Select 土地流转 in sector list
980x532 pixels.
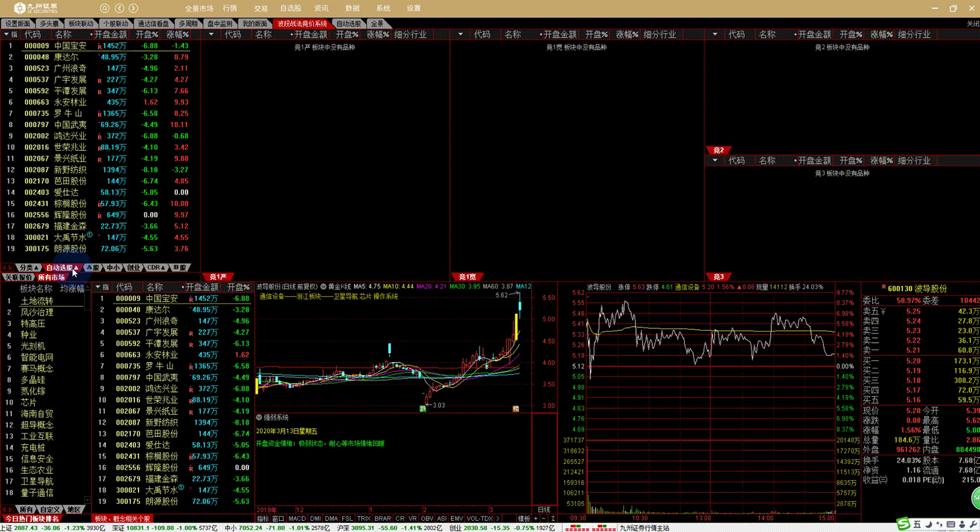(x=37, y=301)
